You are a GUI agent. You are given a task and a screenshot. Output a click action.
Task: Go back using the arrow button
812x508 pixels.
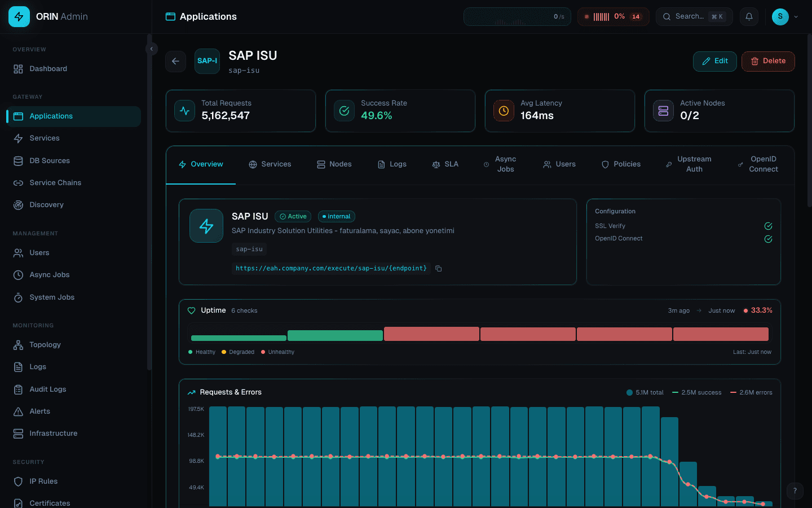[175, 61]
